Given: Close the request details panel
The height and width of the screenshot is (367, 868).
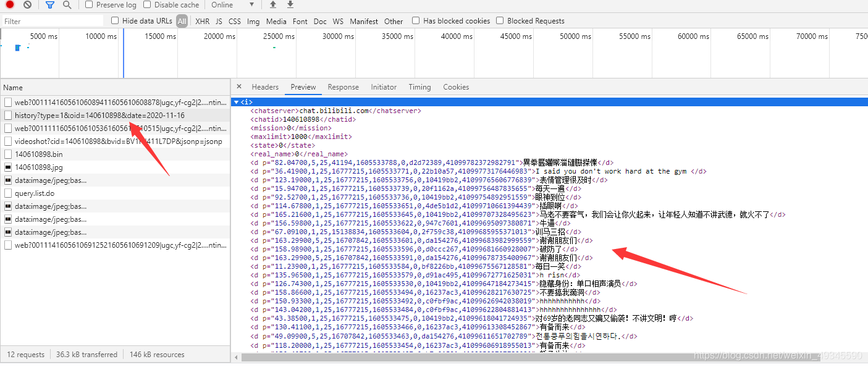Looking at the screenshot, I should 239,87.
